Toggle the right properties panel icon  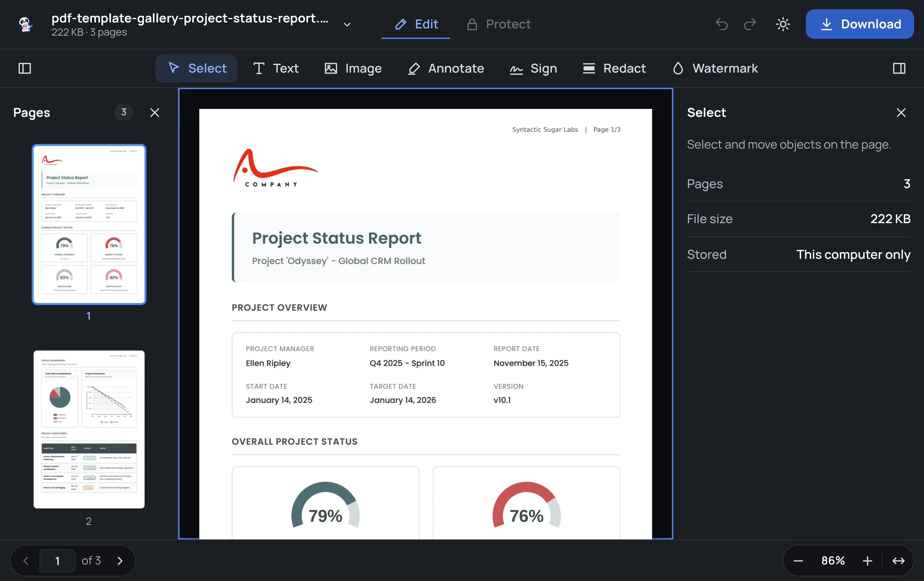(x=899, y=68)
